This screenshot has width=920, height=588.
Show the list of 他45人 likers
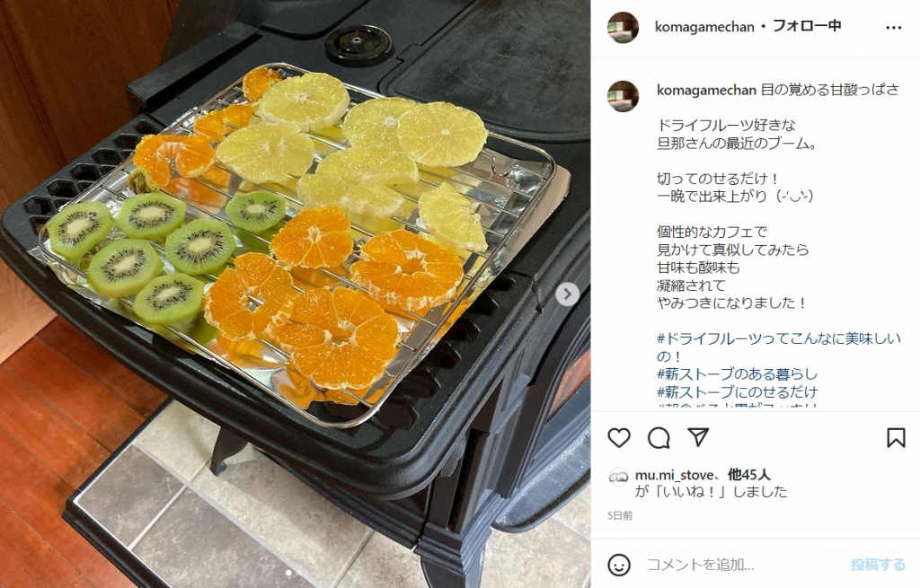coord(749,475)
